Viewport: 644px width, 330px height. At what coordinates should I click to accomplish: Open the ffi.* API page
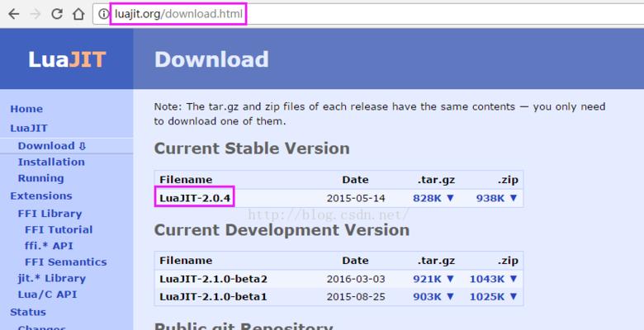point(49,246)
